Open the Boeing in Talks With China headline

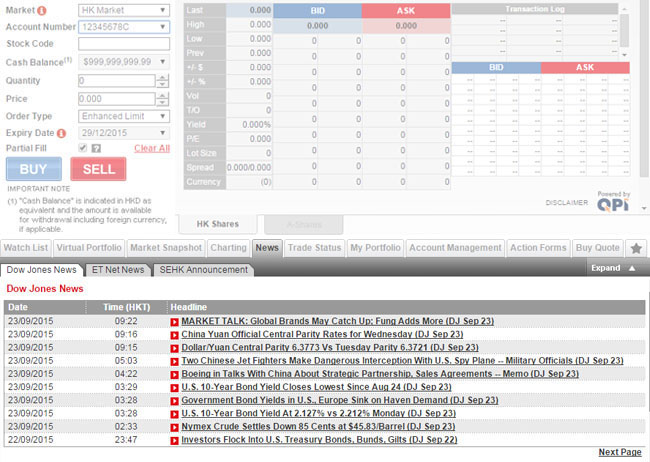click(380, 374)
